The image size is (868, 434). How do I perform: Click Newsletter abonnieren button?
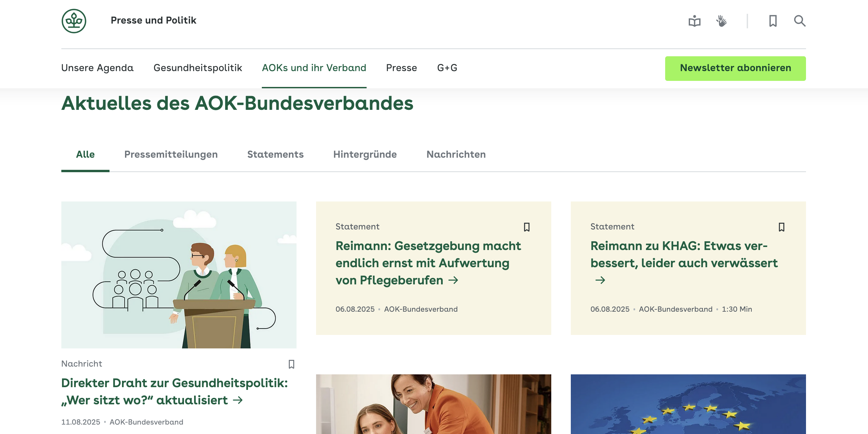tap(735, 68)
